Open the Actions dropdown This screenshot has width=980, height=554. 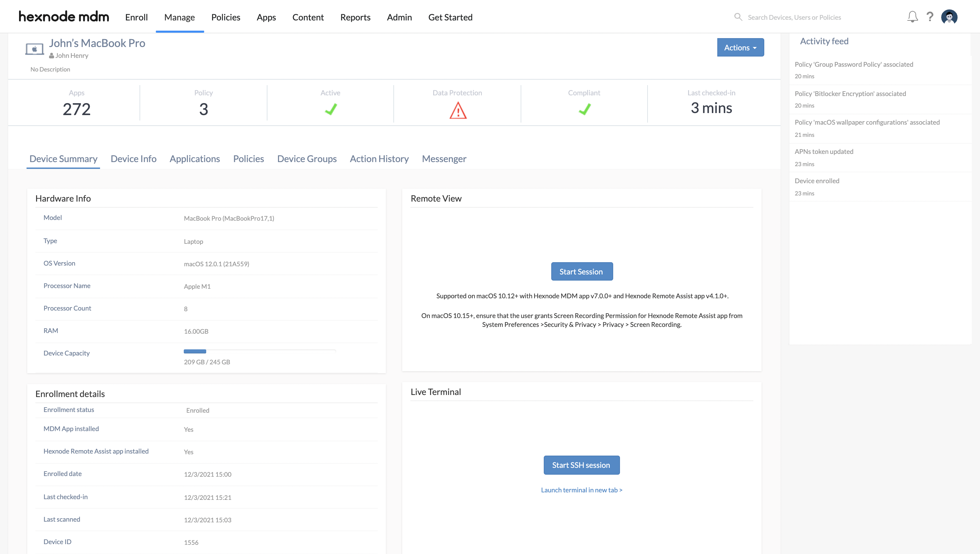[x=740, y=47]
